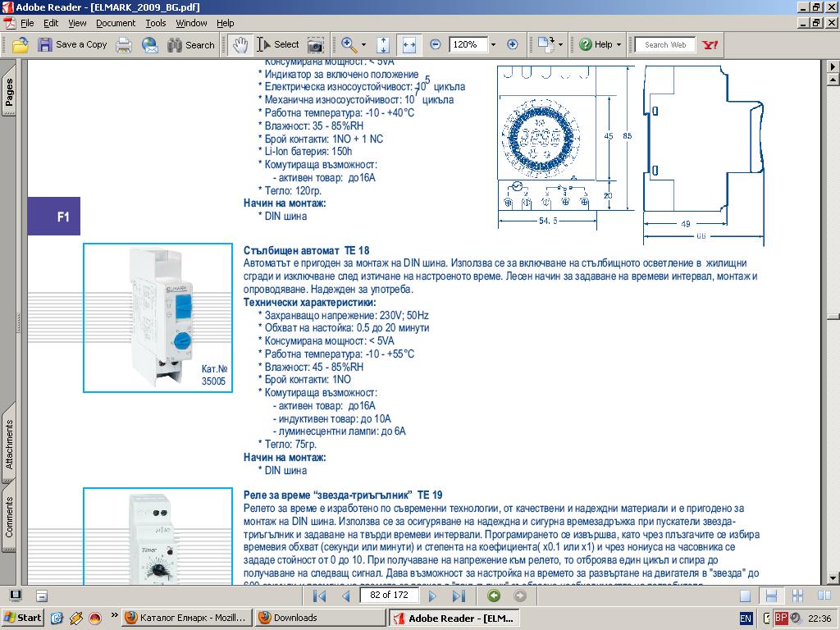Switch to Downloads taskbar window

coord(320,618)
